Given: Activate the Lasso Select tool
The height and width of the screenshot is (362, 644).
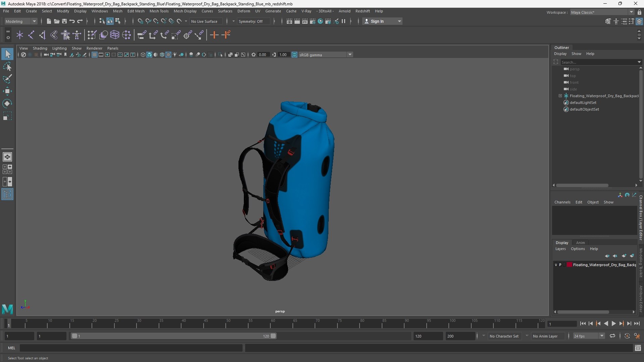Looking at the screenshot, I should [x=7, y=66].
